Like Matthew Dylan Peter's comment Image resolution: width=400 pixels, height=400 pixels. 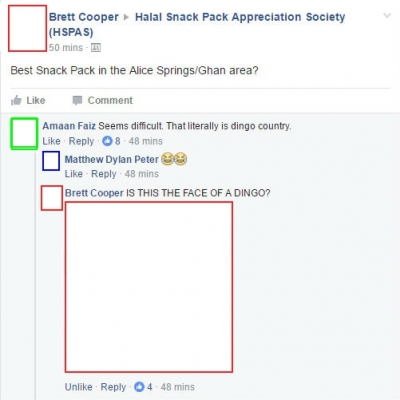74,174
